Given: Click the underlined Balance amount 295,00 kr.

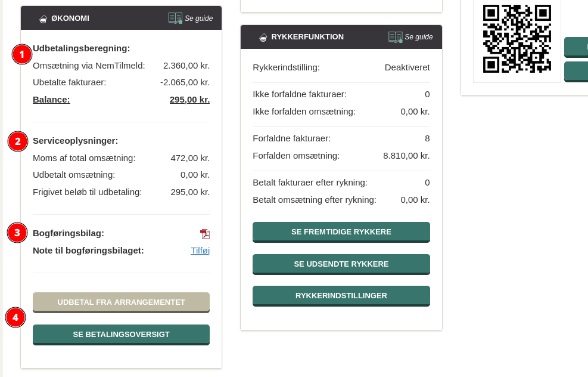Looking at the screenshot, I should [x=189, y=100].
